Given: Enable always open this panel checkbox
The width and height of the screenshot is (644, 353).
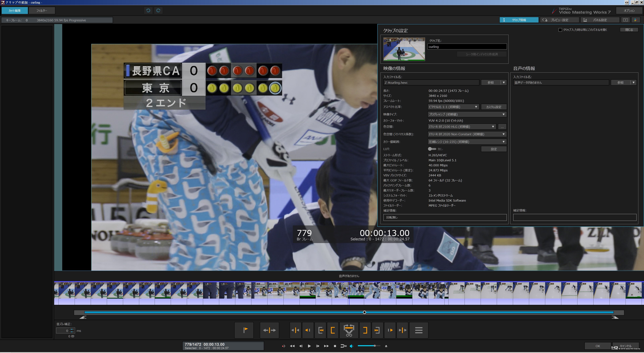Looking at the screenshot, I should [x=560, y=30].
